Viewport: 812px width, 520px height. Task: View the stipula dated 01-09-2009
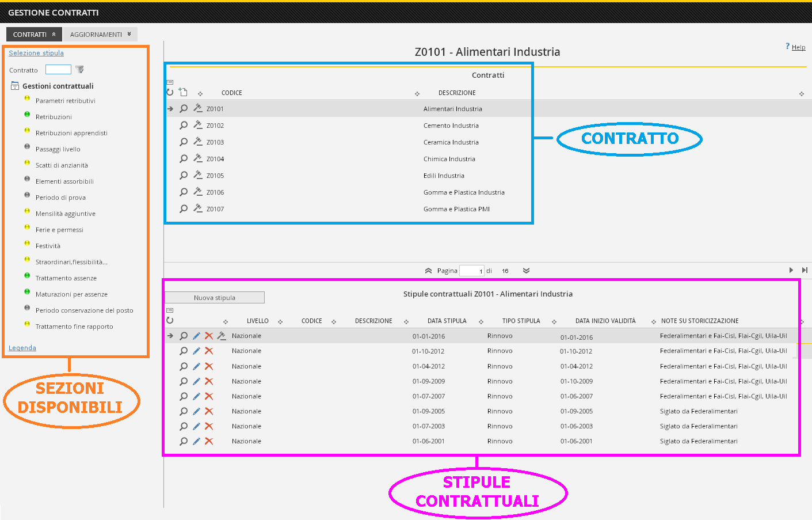[184, 381]
